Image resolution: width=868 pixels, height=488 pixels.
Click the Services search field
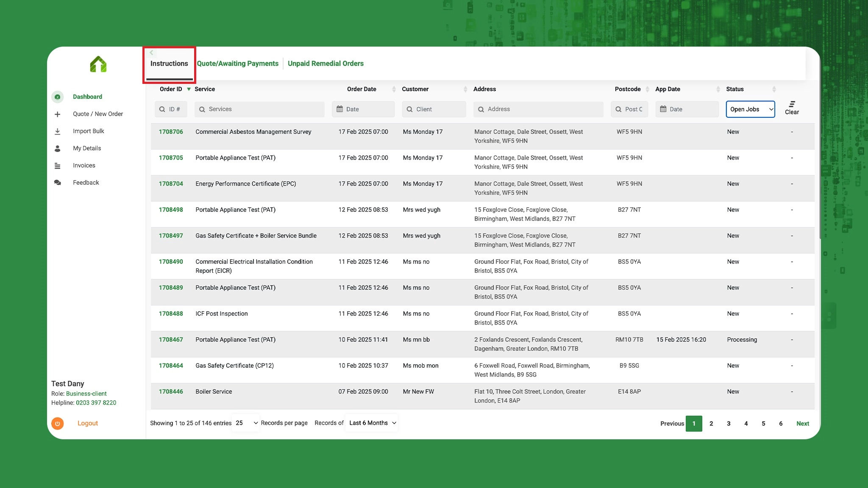pos(259,109)
